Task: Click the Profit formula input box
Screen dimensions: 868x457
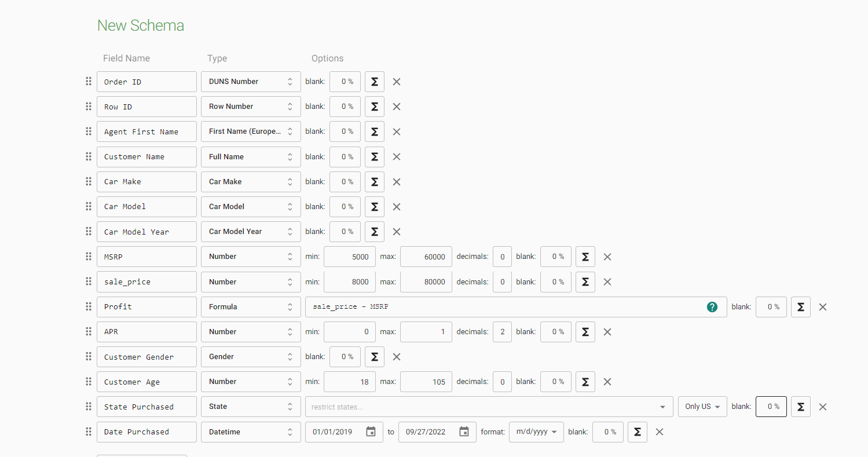Action: [504, 307]
